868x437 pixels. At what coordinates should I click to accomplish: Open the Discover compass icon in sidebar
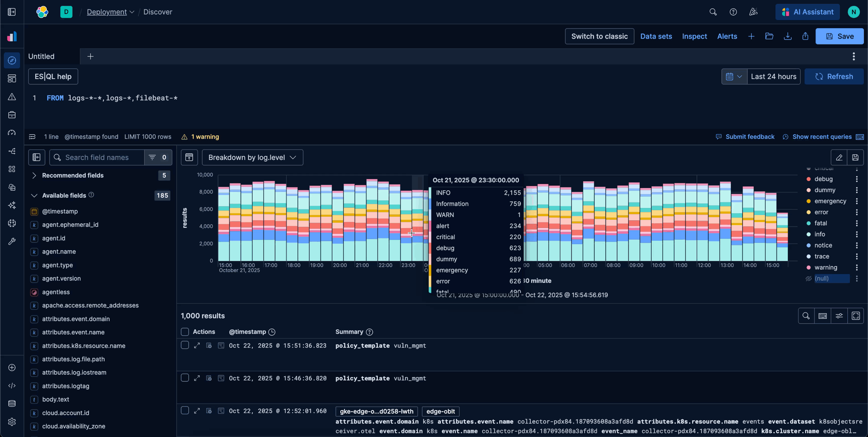12,60
